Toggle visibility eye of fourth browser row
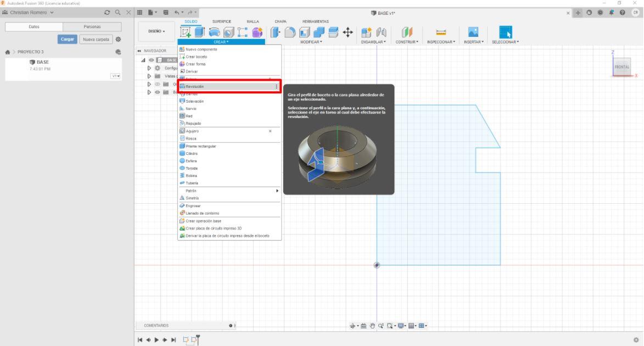 pos(158,84)
